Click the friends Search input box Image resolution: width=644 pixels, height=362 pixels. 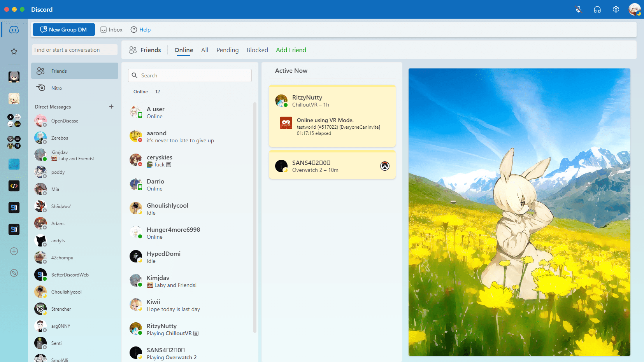tap(190, 75)
